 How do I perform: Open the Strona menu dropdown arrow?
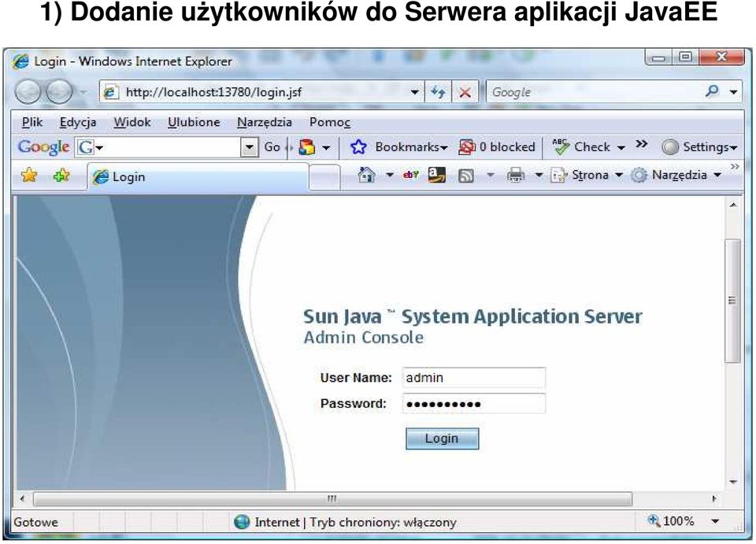[619, 176]
